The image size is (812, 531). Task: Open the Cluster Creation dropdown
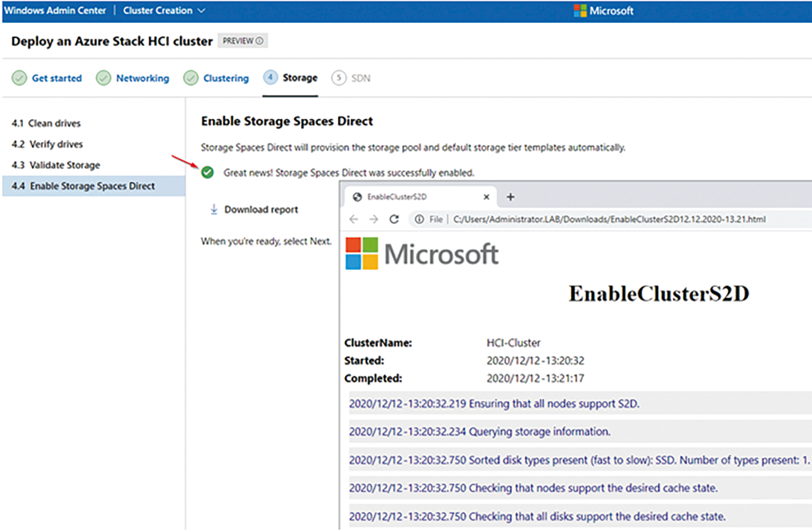point(164,10)
